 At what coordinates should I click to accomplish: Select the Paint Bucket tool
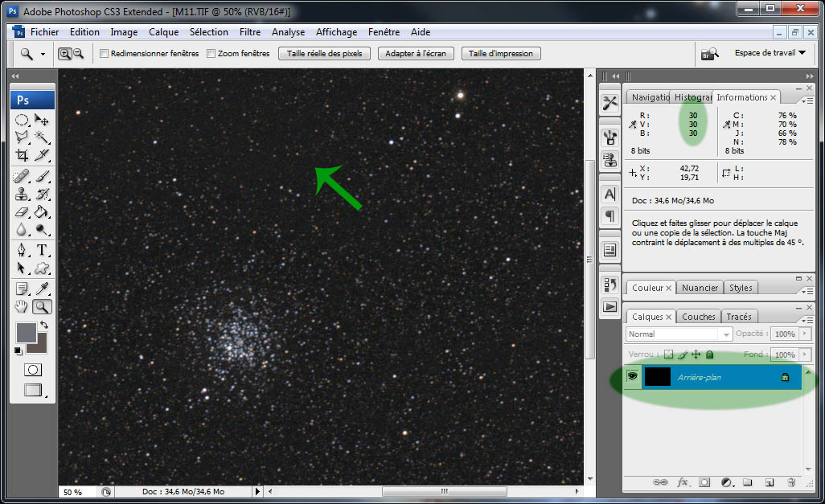tap(42, 212)
